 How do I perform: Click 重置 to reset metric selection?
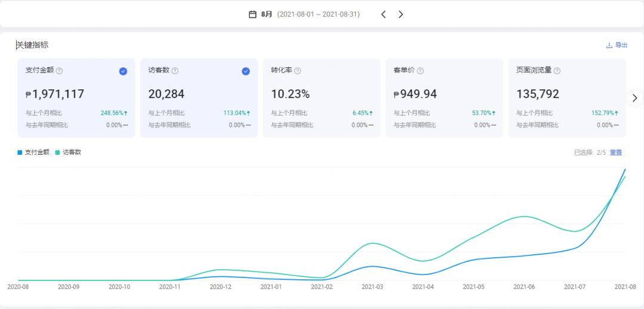615,152
